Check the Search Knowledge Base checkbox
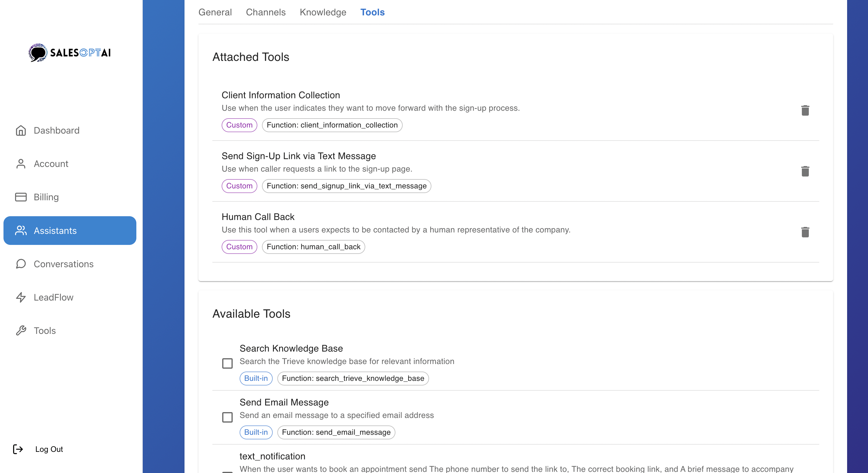Image resolution: width=868 pixels, height=473 pixels. coord(227,363)
